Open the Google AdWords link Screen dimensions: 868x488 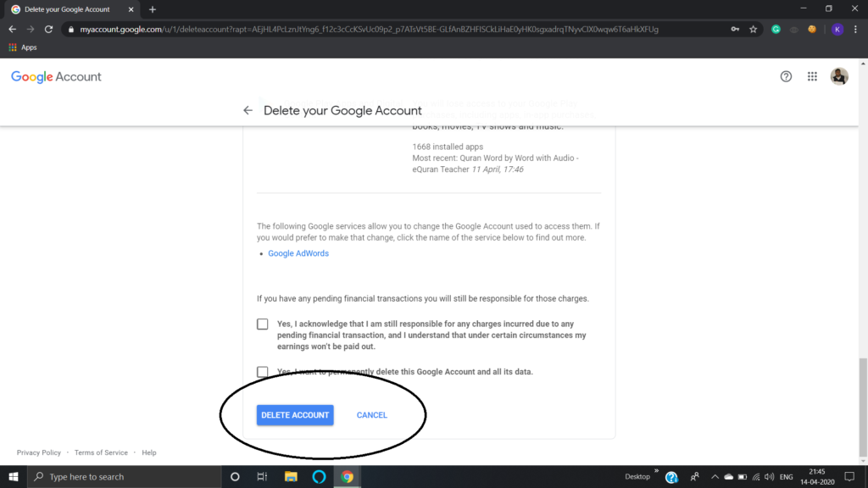point(298,253)
